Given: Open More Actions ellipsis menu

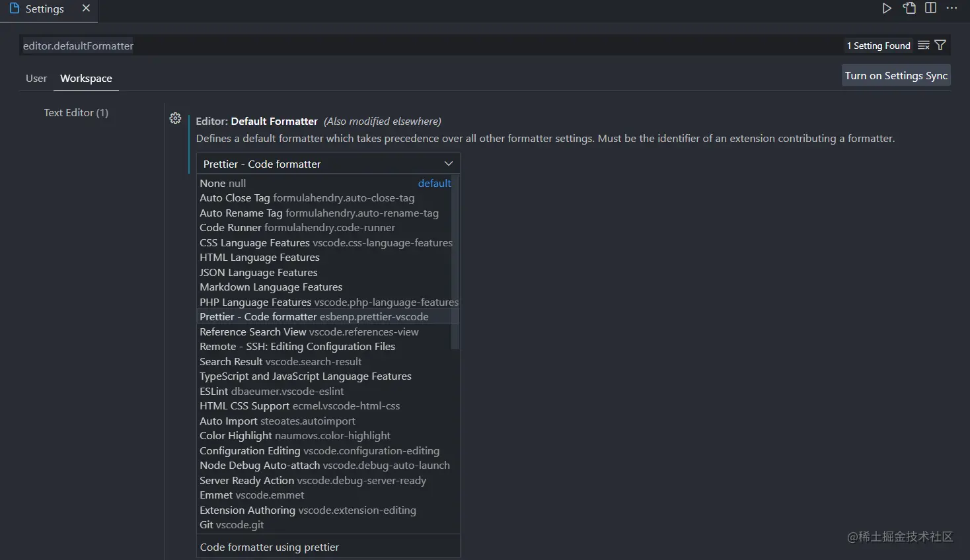Looking at the screenshot, I should 951,8.
